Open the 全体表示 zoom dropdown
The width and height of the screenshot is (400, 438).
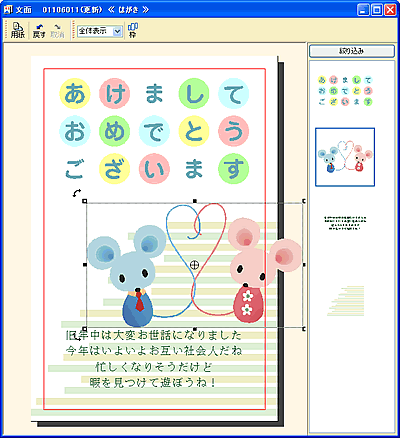click(x=117, y=31)
